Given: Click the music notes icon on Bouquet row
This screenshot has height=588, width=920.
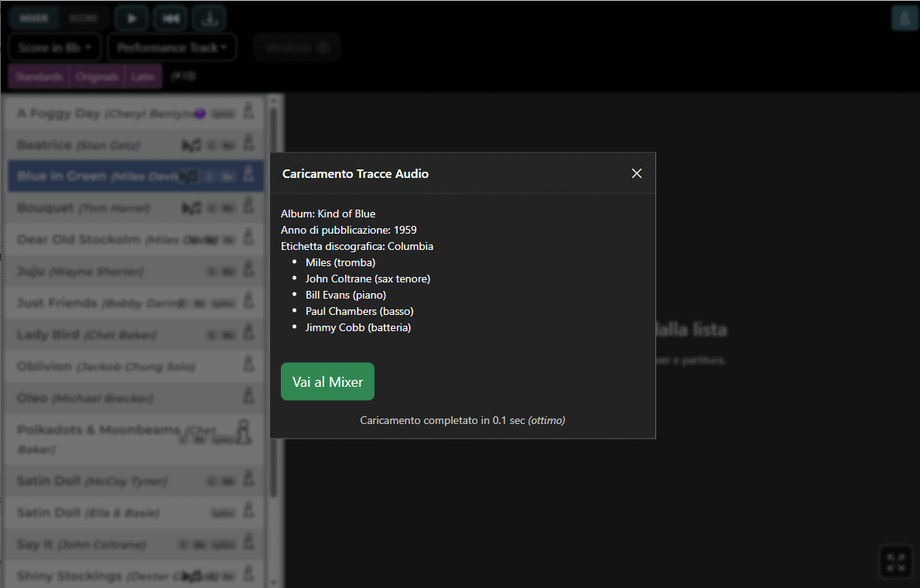Looking at the screenshot, I should 191,208.
